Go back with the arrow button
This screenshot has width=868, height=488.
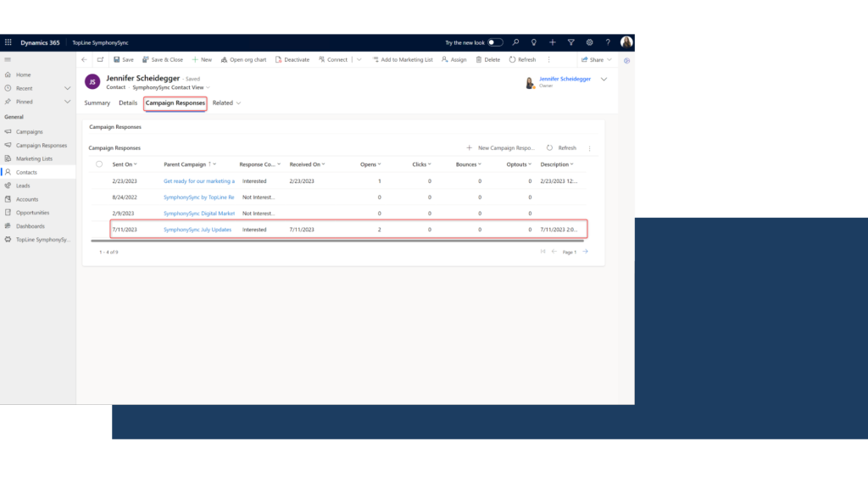pos(84,59)
